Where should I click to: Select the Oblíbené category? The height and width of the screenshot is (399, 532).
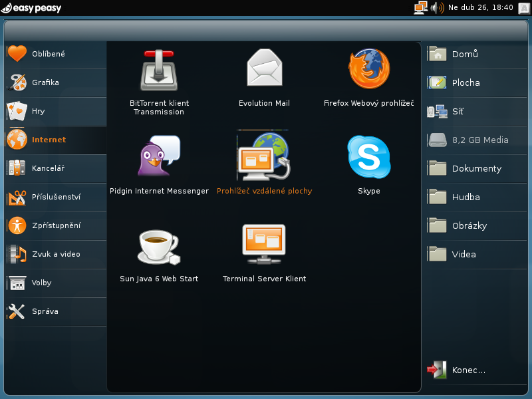(56, 54)
